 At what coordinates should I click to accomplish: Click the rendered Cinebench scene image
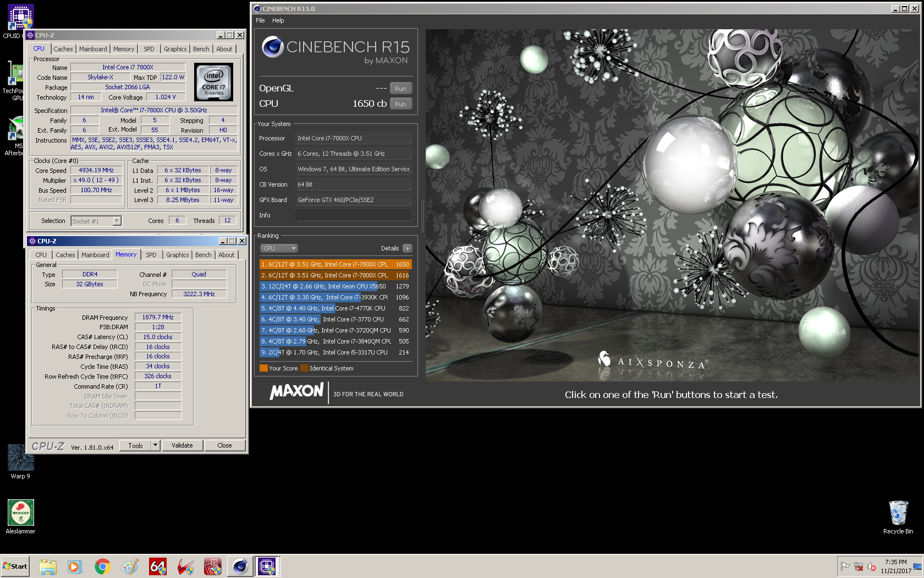(672, 205)
